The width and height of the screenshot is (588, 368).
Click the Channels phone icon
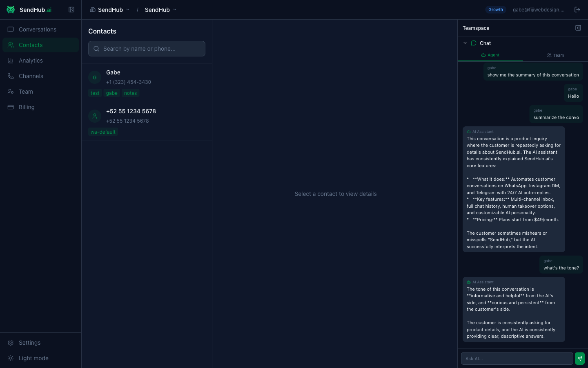coord(11,76)
